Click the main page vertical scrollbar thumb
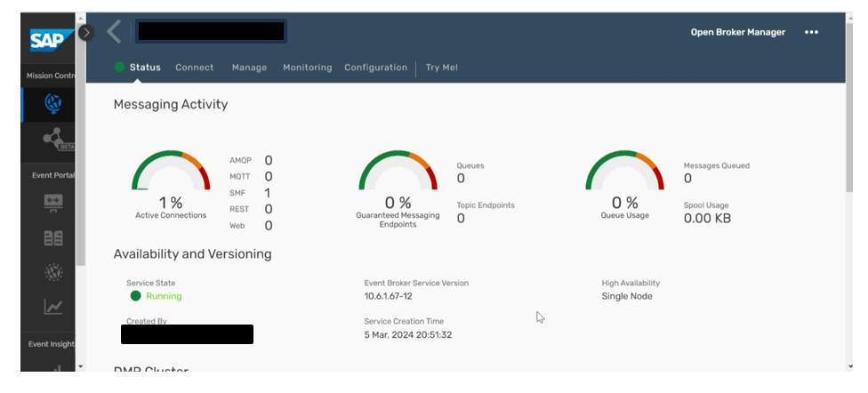Viewport: 868px width, 393px height. tap(849, 108)
